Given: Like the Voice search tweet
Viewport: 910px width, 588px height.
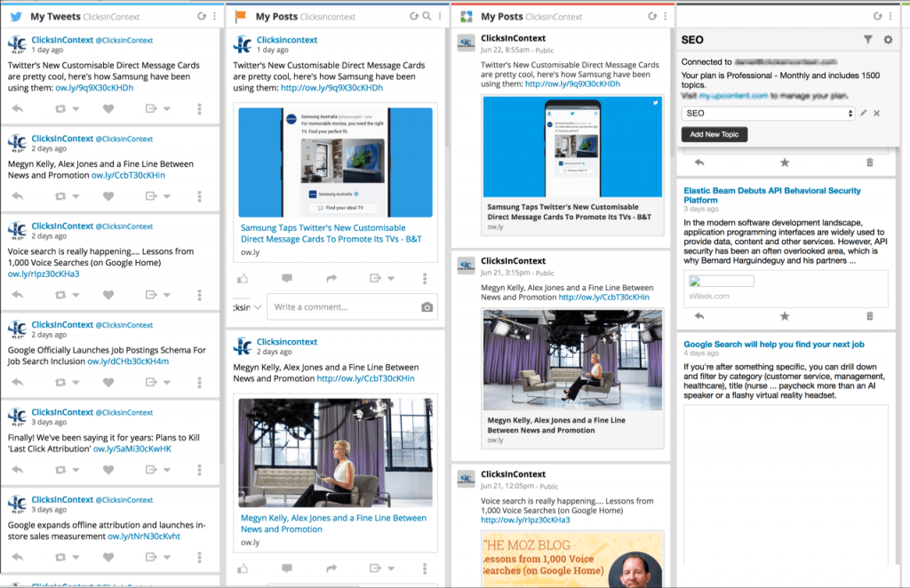Looking at the screenshot, I should point(108,295).
